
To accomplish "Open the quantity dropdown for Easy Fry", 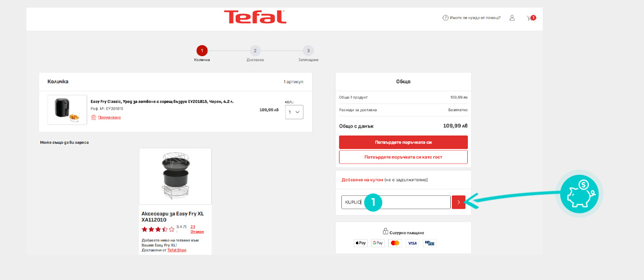I will [x=294, y=112].
